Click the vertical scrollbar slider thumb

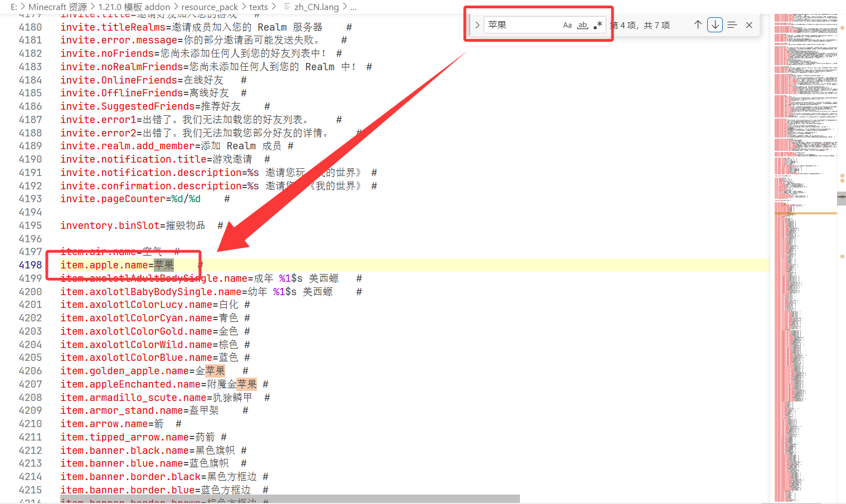(x=841, y=198)
